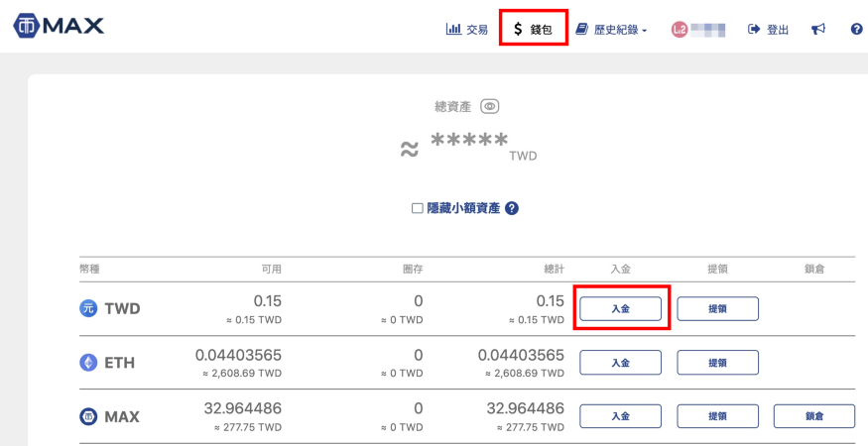This screenshot has width=868, height=446.
Task: Click the MAX token icon in table
Action: click(88, 416)
